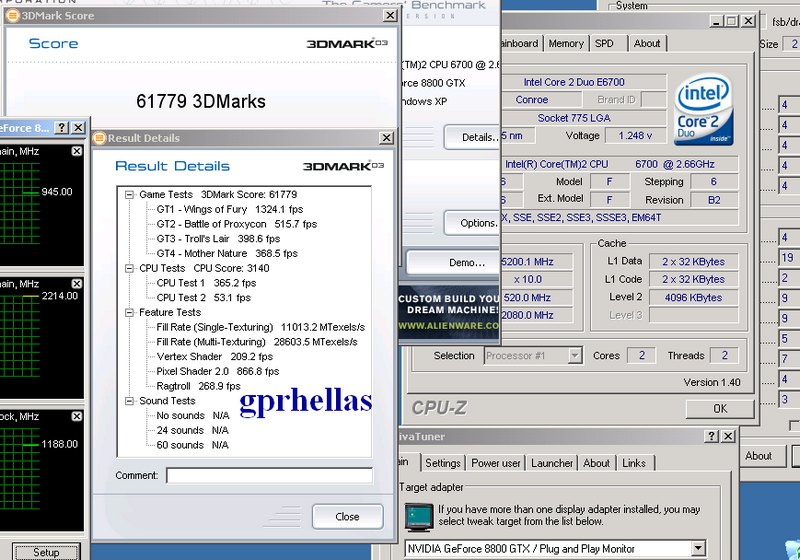Open the 3DMark Details button
This screenshot has width=800, height=560.
pos(472,137)
